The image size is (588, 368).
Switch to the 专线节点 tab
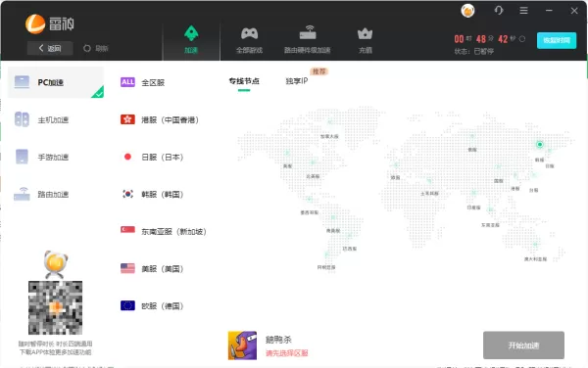point(244,81)
